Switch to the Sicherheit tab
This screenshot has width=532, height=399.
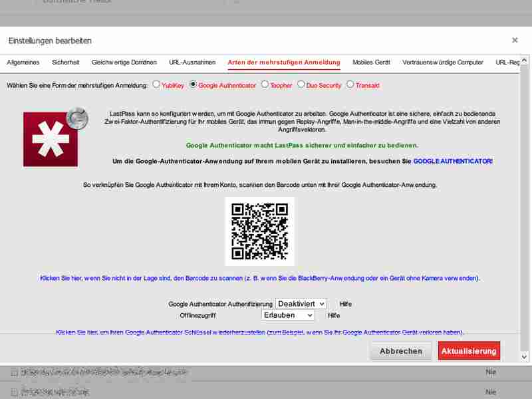[65, 63]
